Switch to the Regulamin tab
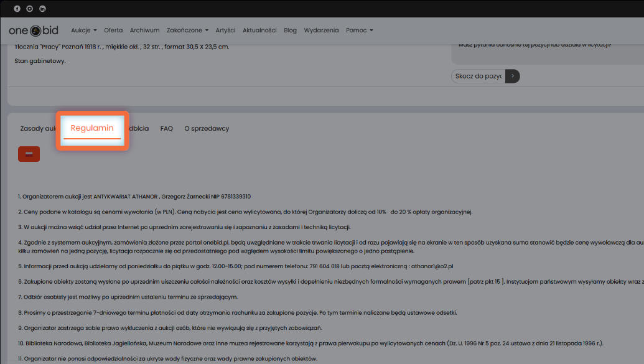This screenshot has width=644, height=364. point(92,128)
